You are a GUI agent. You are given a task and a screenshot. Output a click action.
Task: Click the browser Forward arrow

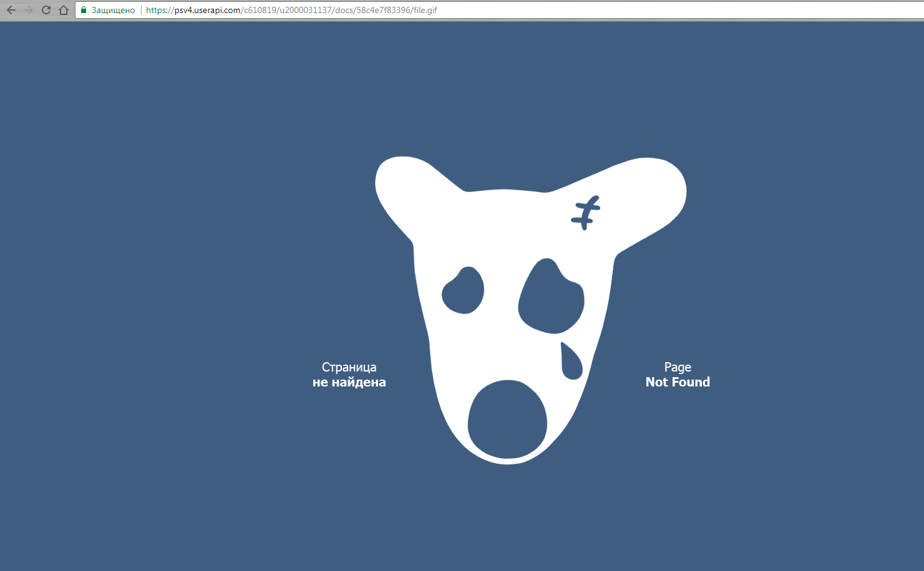29,10
